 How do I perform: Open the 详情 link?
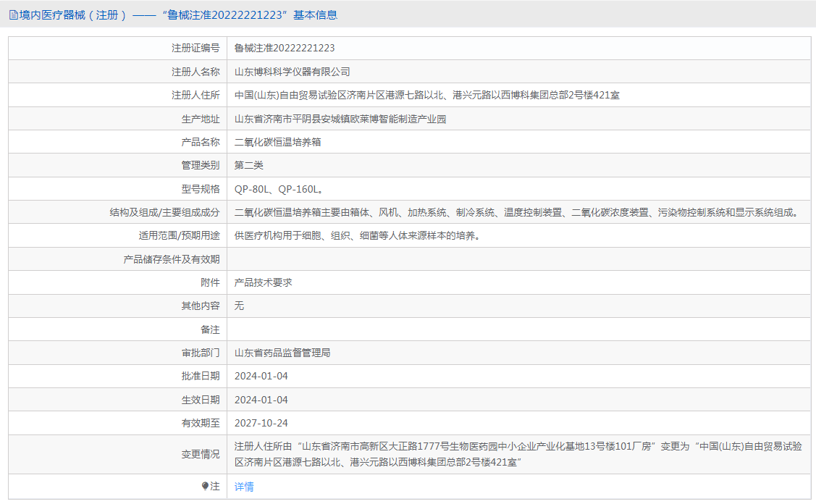[244, 487]
